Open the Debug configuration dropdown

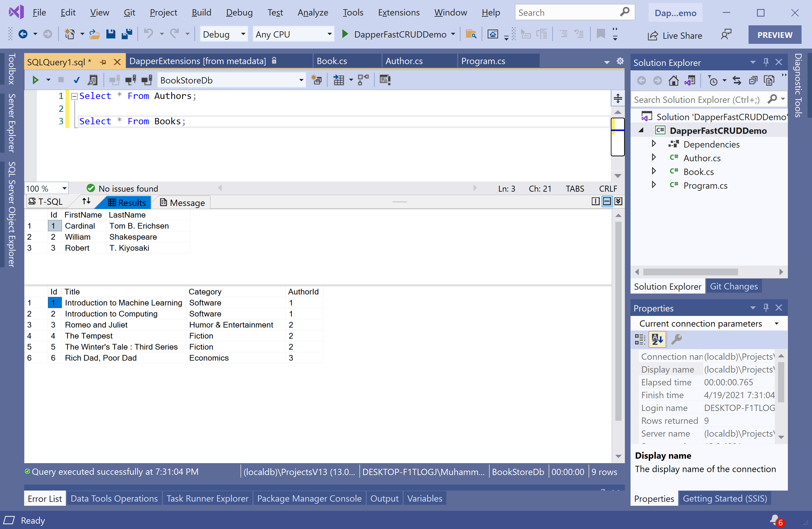243,34
